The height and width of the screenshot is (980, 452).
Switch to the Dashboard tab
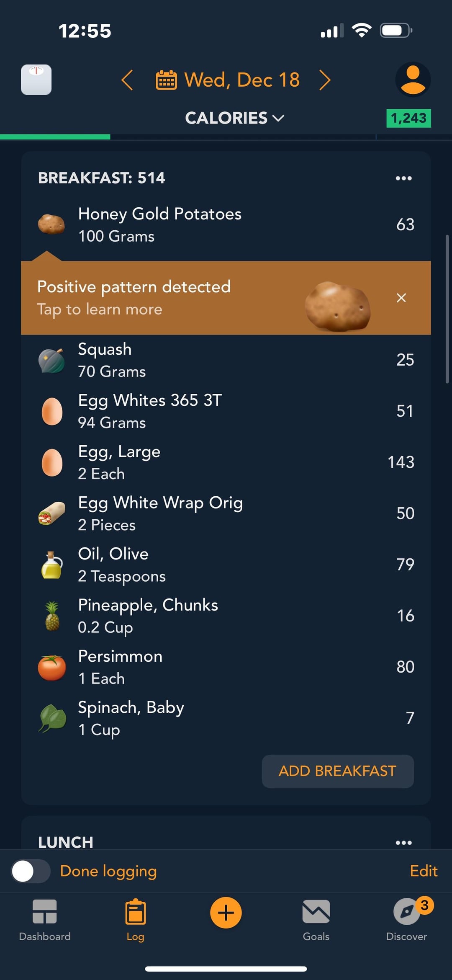pos(45,920)
